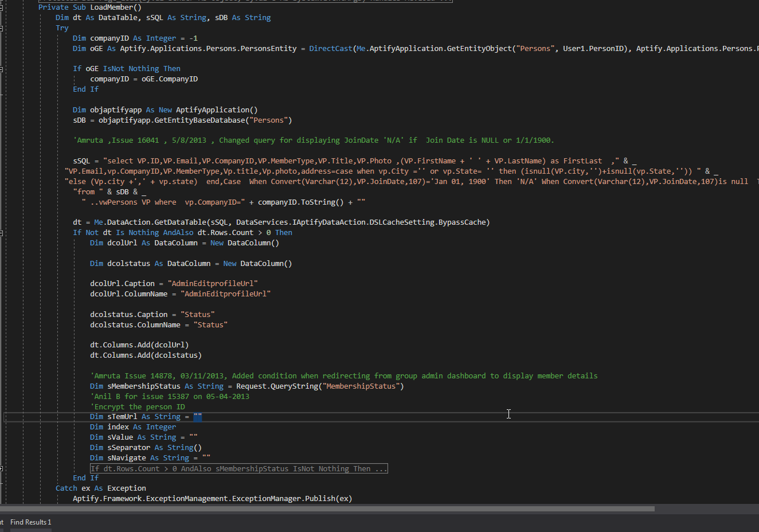Viewport: 759px width, 532px height.
Task: Click the collapsed 'If dt.Rows.Count > 0 AndAlso' region box
Action: [239, 469]
